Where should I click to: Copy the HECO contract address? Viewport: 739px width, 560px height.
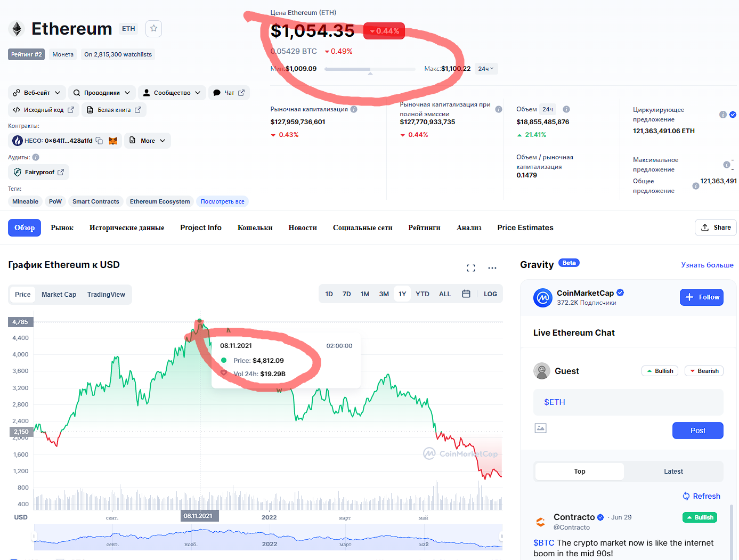tap(99, 141)
